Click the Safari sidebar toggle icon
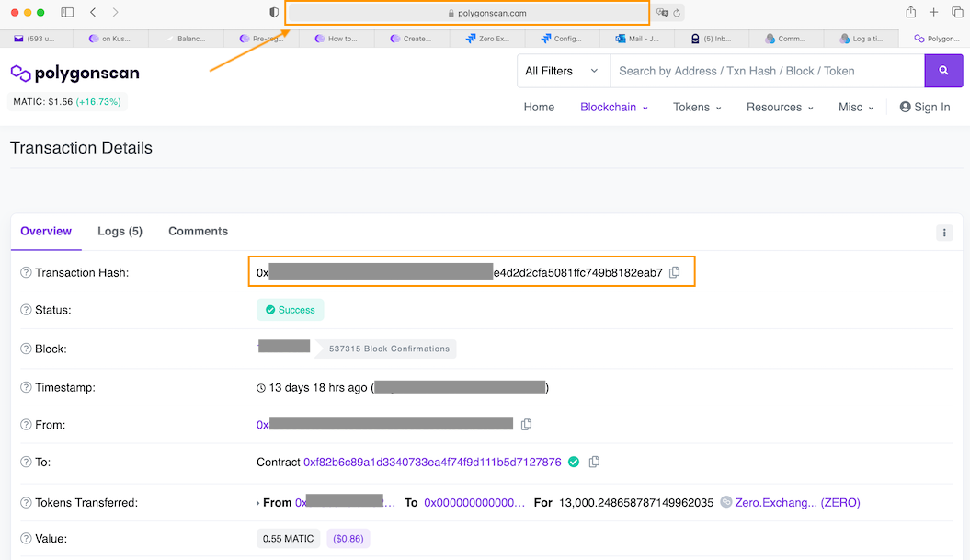 click(67, 12)
